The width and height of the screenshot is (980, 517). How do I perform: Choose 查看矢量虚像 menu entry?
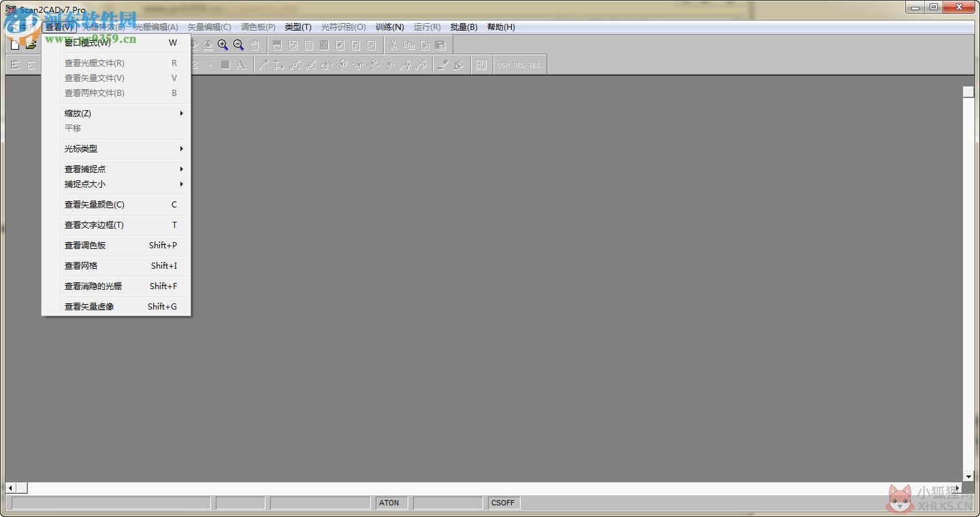(116, 307)
